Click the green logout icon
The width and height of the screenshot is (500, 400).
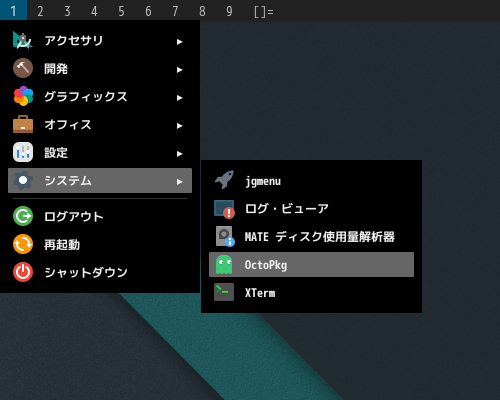click(x=23, y=216)
